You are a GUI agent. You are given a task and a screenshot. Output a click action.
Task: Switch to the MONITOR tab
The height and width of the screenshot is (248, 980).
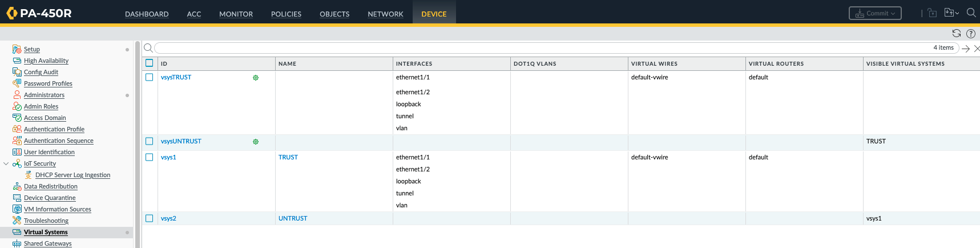(236, 14)
